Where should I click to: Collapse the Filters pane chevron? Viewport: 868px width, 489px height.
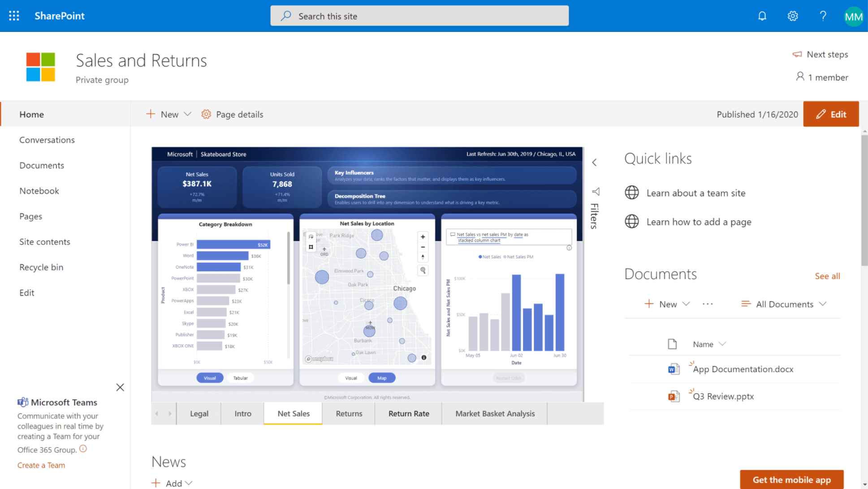(595, 163)
